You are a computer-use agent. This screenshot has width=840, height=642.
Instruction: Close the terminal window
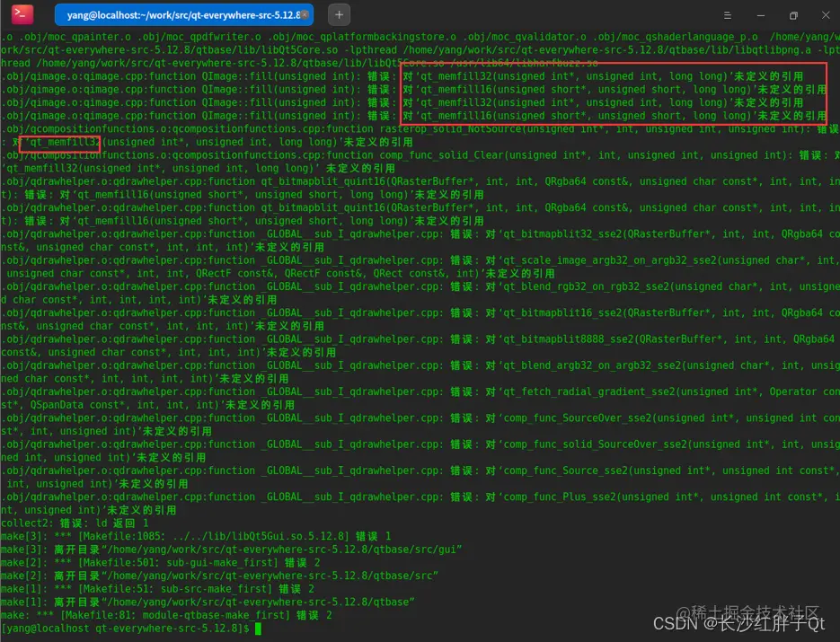click(826, 15)
